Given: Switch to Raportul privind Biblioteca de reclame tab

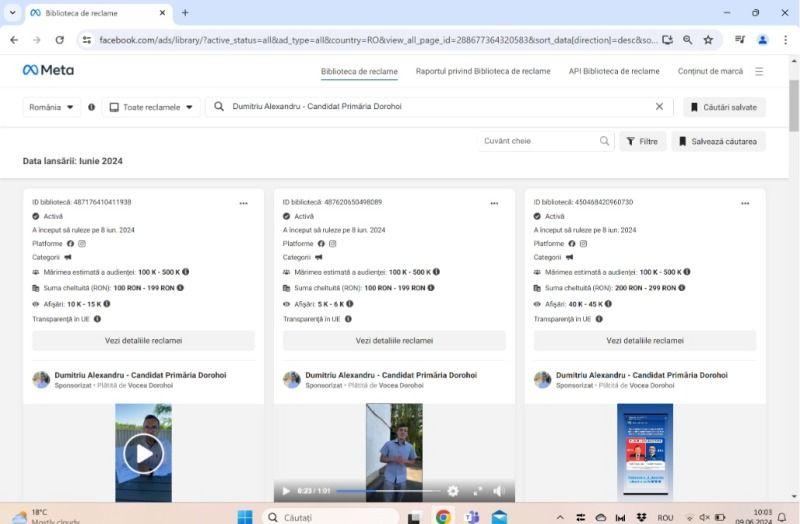Looking at the screenshot, I should [x=482, y=72].
